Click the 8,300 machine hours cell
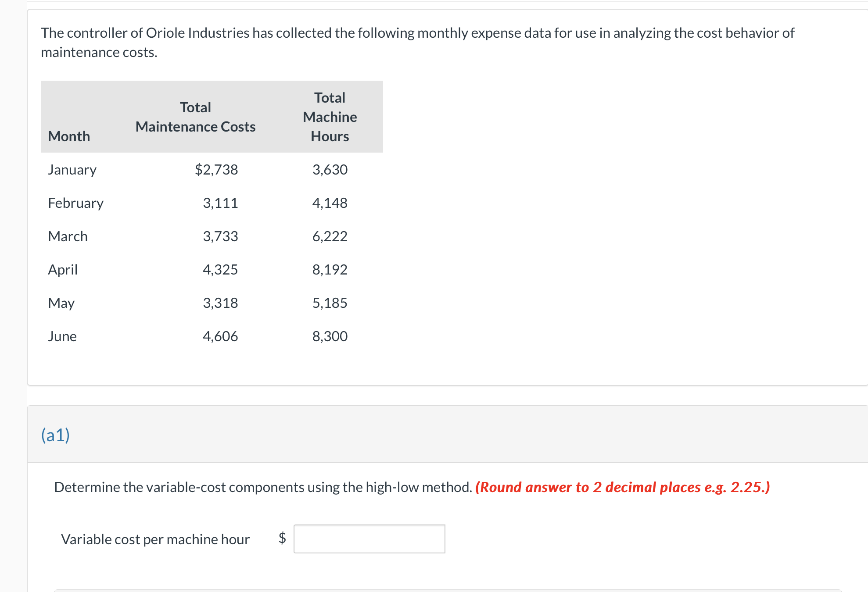 (x=330, y=336)
